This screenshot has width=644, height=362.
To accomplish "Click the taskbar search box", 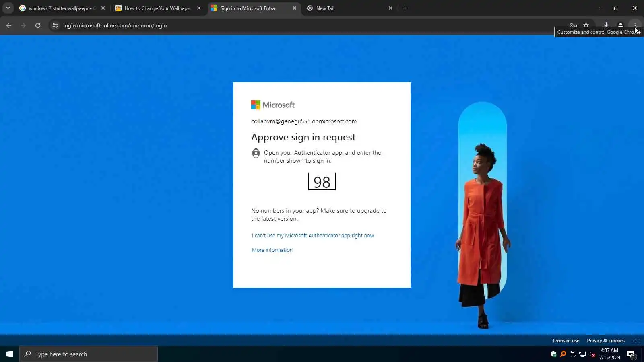I will 89,354.
